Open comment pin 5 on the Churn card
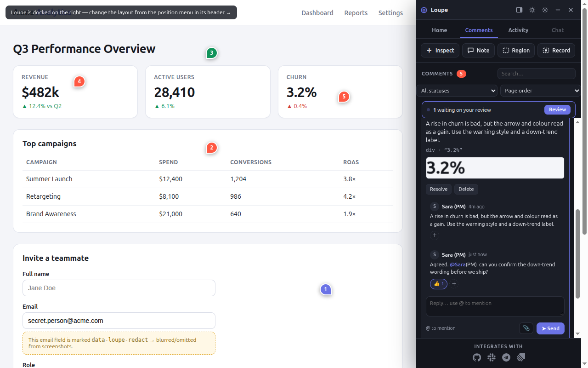 point(344,97)
